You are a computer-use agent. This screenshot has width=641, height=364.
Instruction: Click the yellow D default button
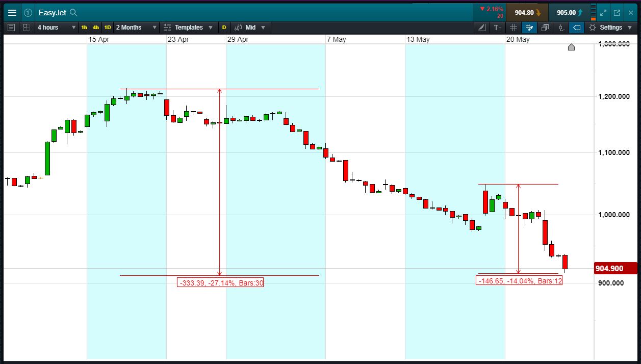pos(224,28)
